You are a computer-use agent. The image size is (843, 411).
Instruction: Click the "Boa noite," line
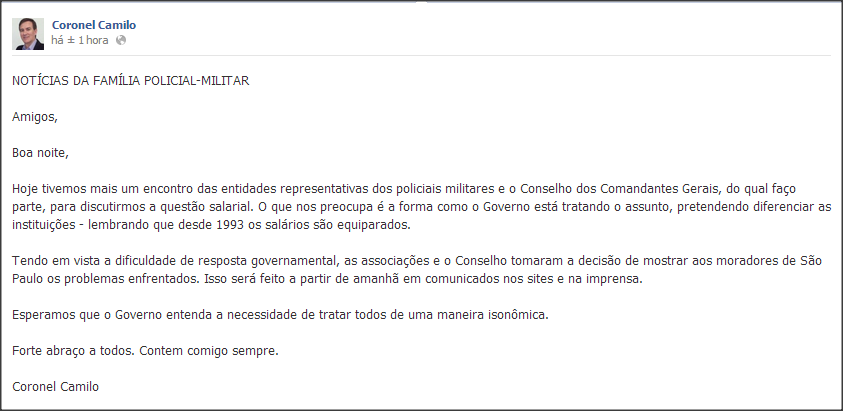pyautogui.click(x=40, y=152)
